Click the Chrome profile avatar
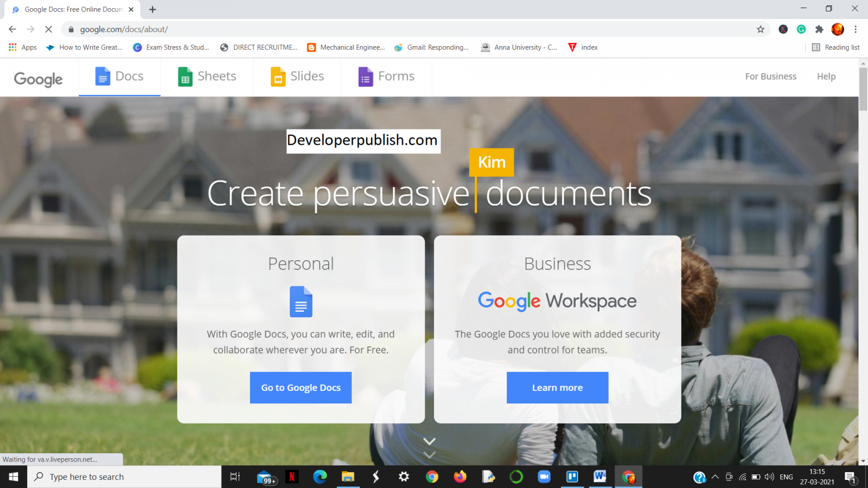Image resolution: width=868 pixels, height=488 pixels. [x=838, y=29]
